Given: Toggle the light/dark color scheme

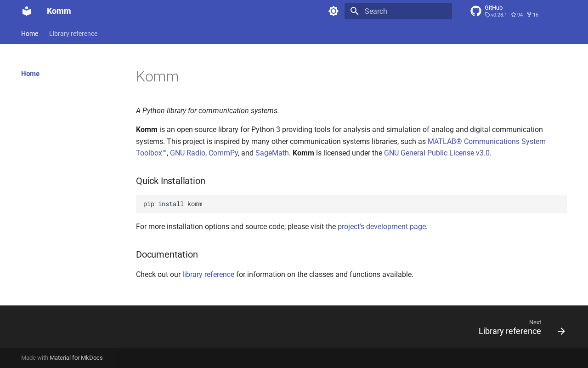Looking at the screenshot, I should pyautogui.click(x=334, y=11).
